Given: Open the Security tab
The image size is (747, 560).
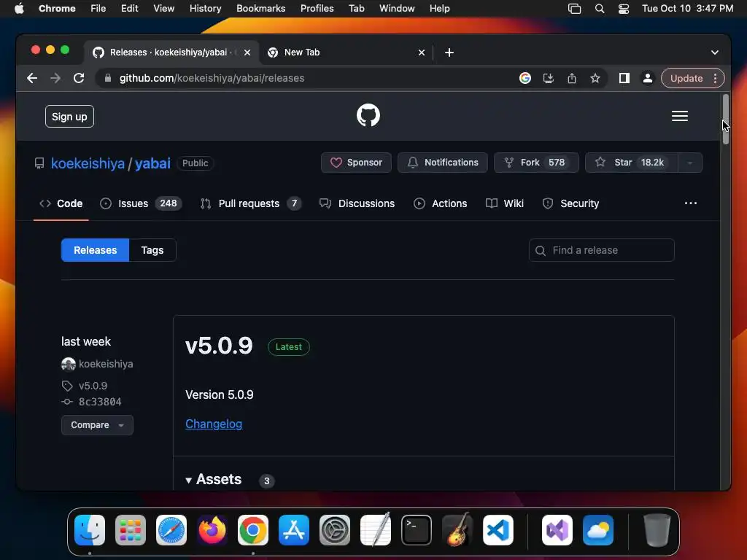Looking at the screenshot, I should click(570, 203).
